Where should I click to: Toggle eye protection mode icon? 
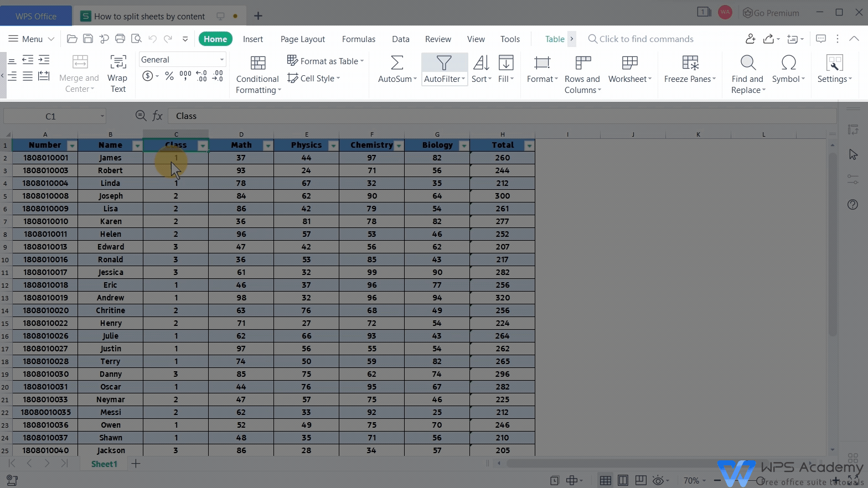tap(658, 480)
